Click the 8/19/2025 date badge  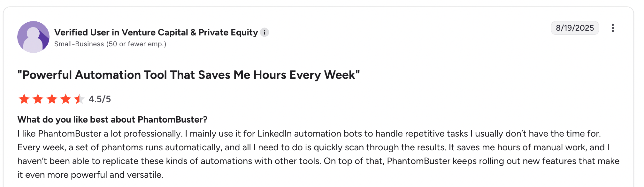pyautogui.click(x=574, y=28)
